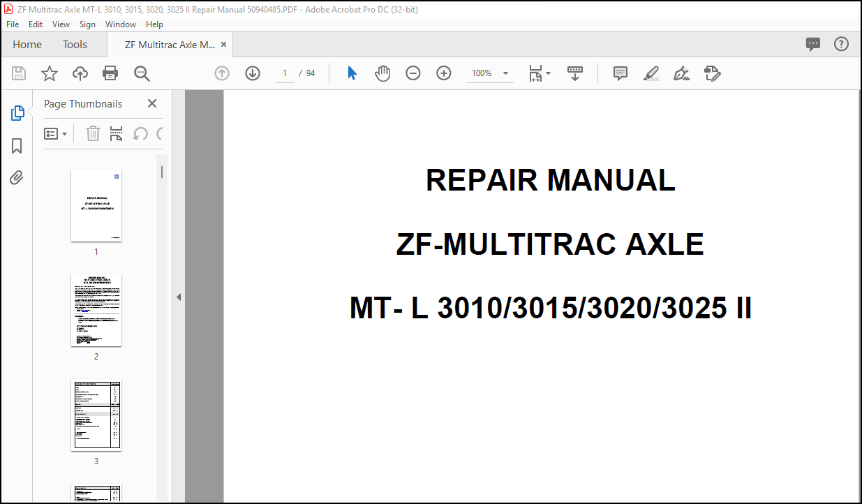Image resolution: width=862 pixels, height=504 pixels.
Task: Open the fit page options icon
Action: [540, 73]
